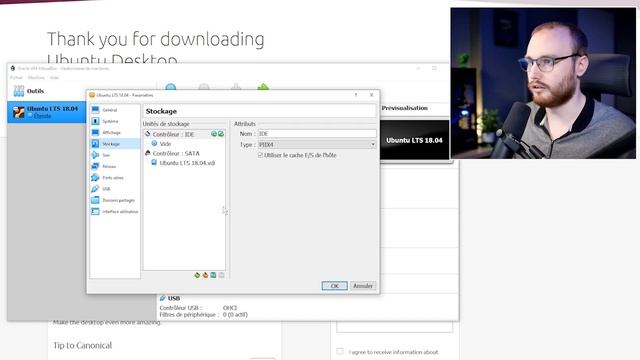Screen dimensions: 640x360
Task: Click the remove controller icon below storage tree
Action: [x=205, y=276]
